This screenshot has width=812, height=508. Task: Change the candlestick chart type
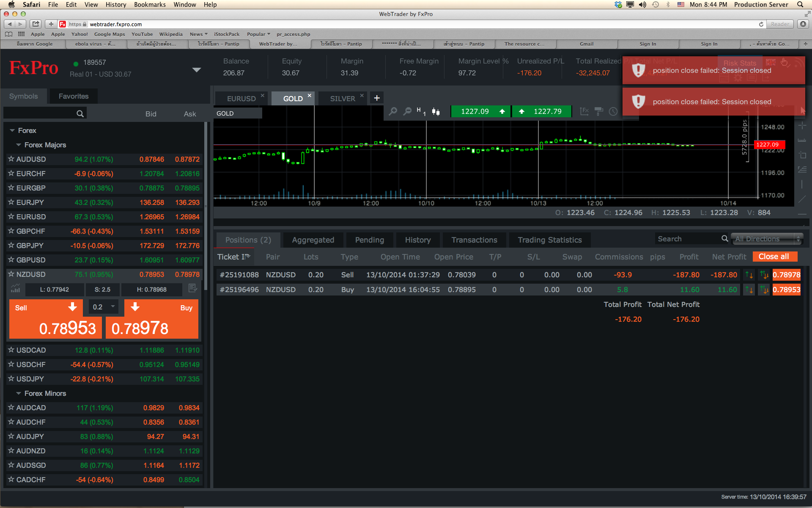[436, 112]
